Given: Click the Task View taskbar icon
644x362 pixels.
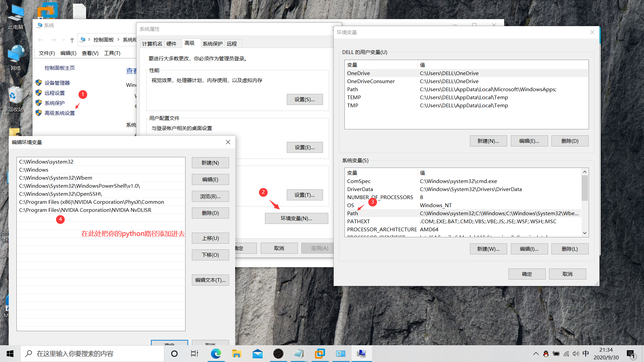Looking at the screenshot, I should (195, 354).
